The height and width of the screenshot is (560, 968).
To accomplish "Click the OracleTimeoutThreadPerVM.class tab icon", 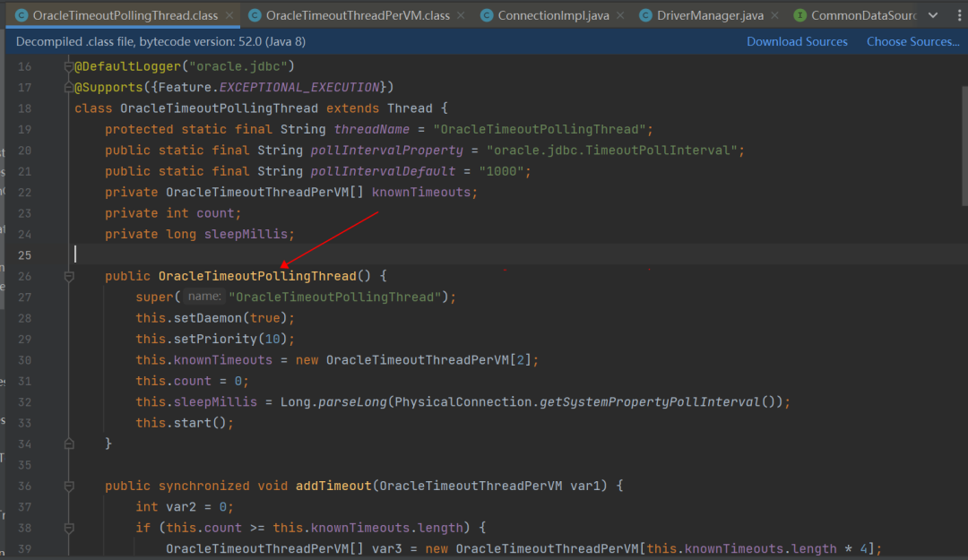I will point(255,15).
